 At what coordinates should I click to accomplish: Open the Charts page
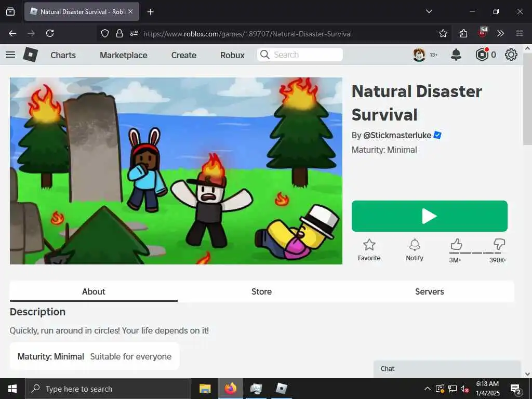(63, 55)
